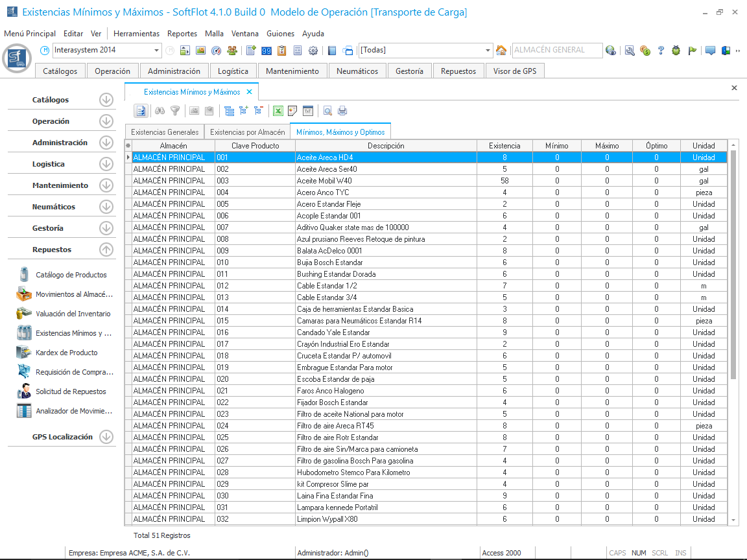Collapse the Repuestos sidebar section
The height and width of the screenshot is (560, 747).
point(106,250)
